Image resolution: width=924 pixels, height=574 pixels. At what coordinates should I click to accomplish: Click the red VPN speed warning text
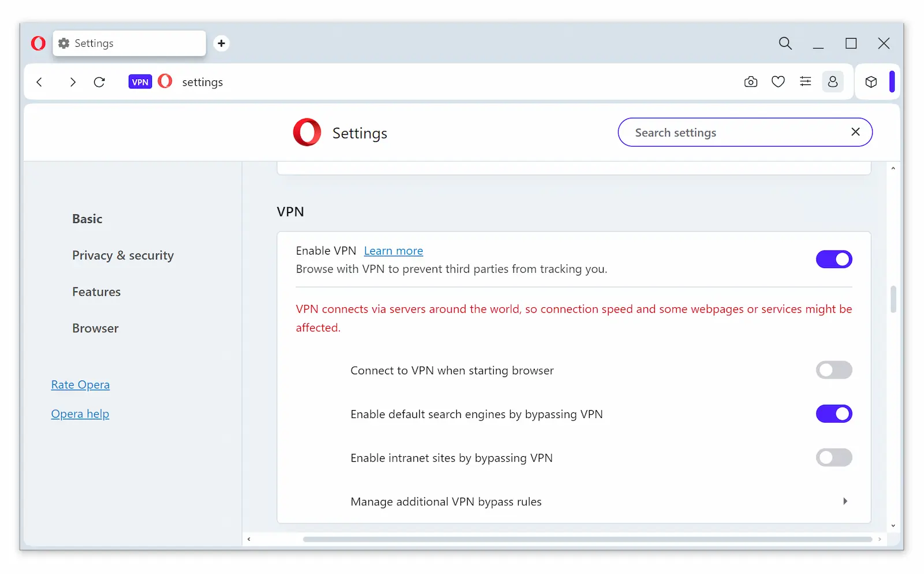574,318
